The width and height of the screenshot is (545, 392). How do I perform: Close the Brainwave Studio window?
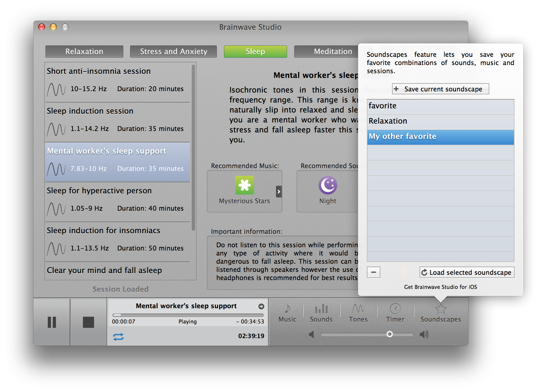(42, 27)
